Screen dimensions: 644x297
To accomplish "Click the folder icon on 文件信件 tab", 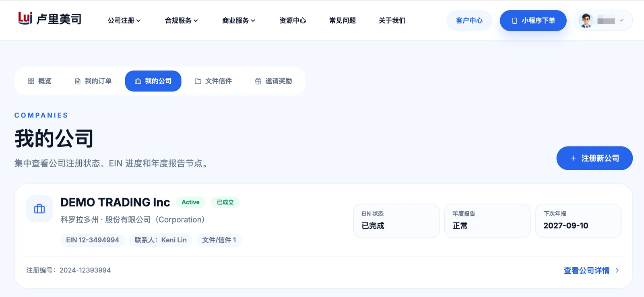I will [x=198, y=81].
